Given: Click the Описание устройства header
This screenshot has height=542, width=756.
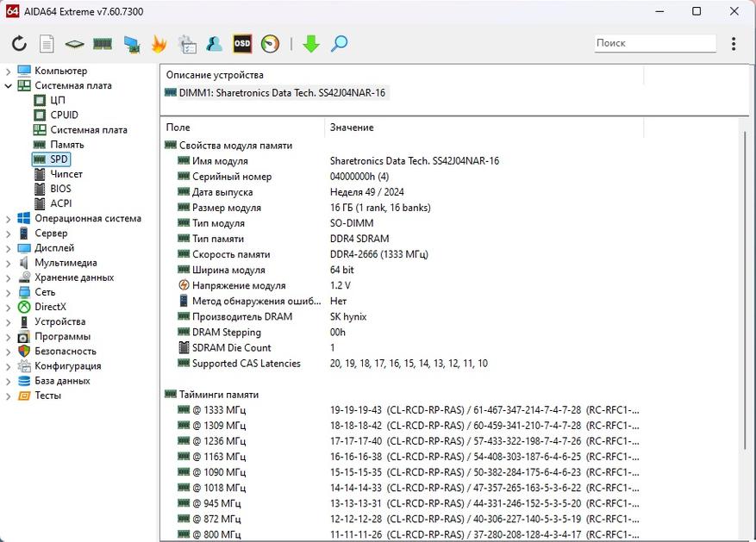Looking at the screenshot, I should tap(402, 75).
